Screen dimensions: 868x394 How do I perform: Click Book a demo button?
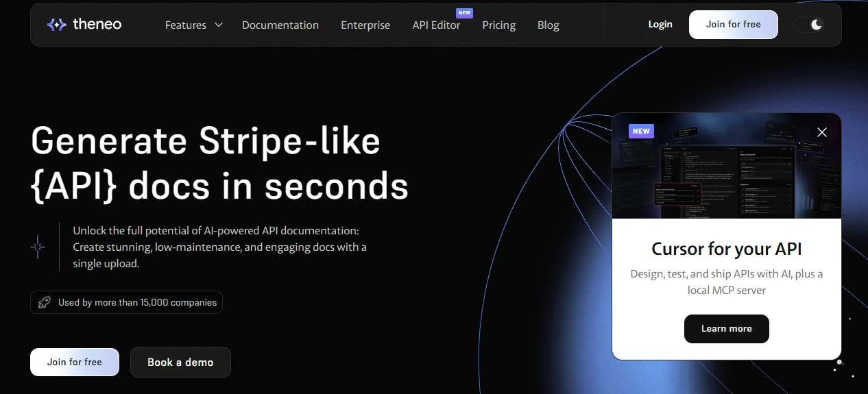180,362
